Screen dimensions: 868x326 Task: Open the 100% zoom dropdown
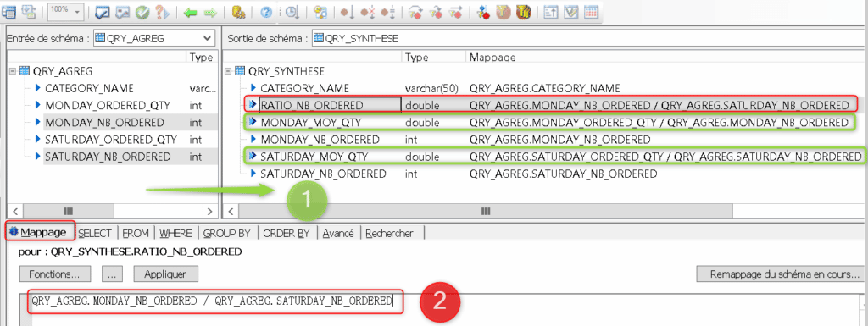(x=65, y=11)
